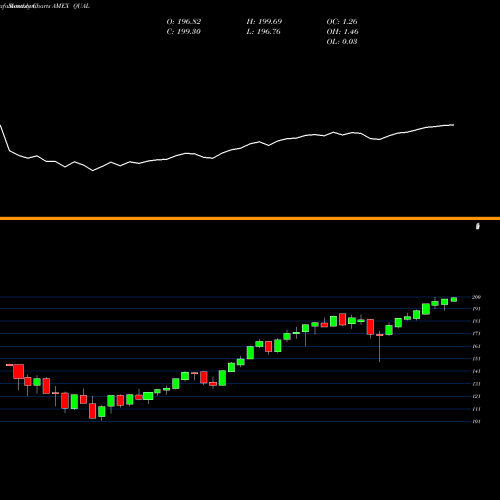Select the open value O: 196.82
The width and height of the screenshot is (500, 500).
coord(184,22)
